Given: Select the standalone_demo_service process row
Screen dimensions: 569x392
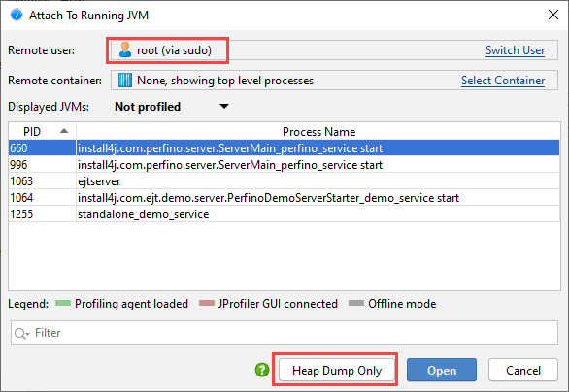Looking at the screenshot, I should [284, 213].
